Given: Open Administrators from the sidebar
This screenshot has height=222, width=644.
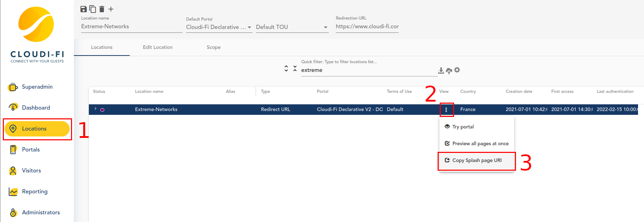Looking at the screenshot, I should (37, 212).
